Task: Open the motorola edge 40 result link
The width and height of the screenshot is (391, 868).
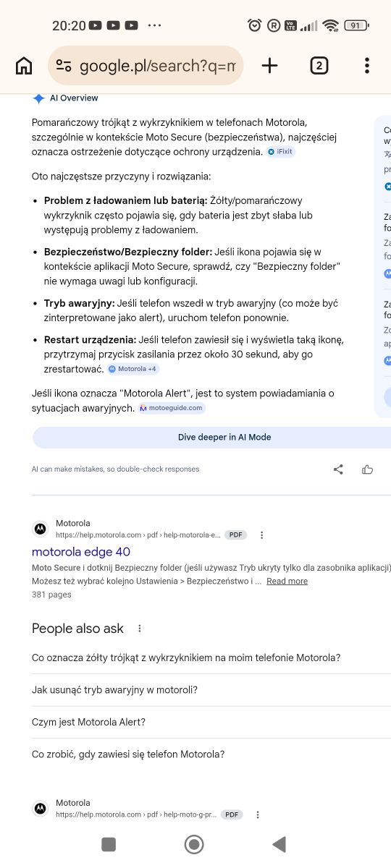Action: coord(81,551)
